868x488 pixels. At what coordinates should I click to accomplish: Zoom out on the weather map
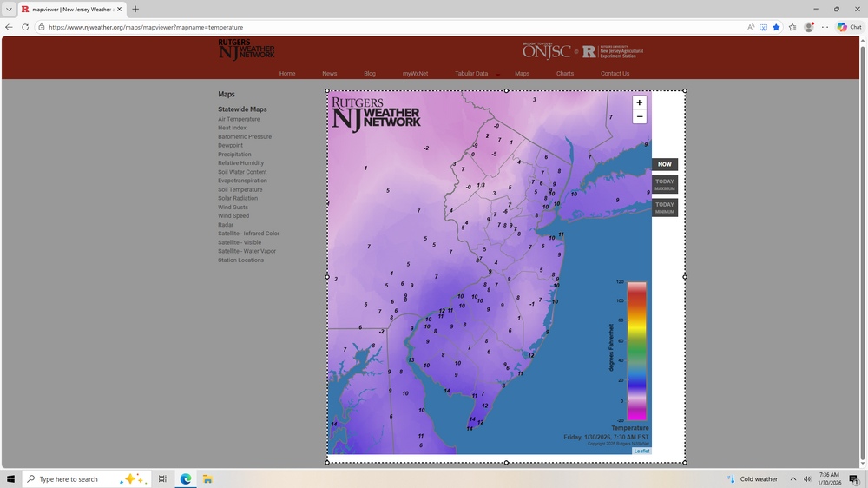point(640,116)
